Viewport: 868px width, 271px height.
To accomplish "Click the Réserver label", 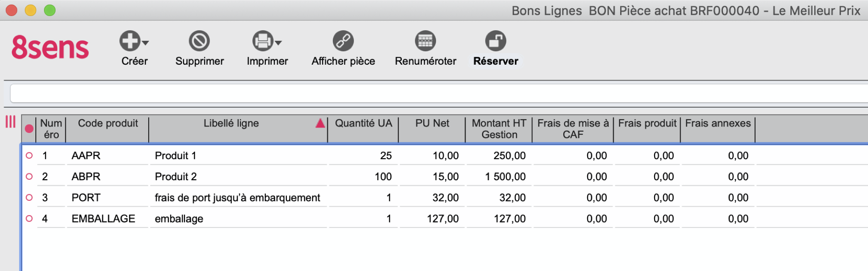I will point(496,61).
